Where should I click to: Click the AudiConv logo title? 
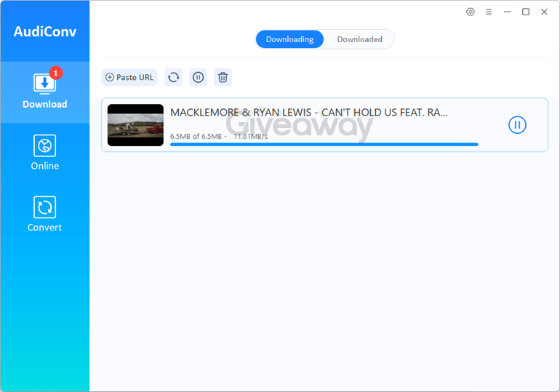[x=45, y=32]
